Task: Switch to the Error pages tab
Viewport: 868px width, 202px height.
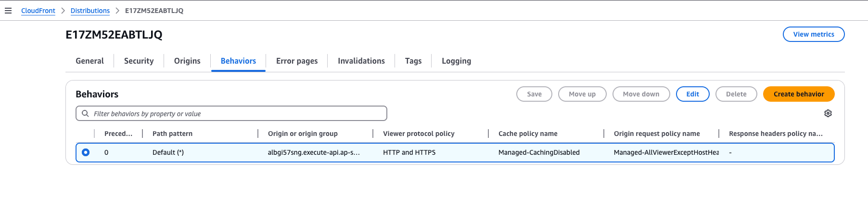Action: click(x=297, y=61)
